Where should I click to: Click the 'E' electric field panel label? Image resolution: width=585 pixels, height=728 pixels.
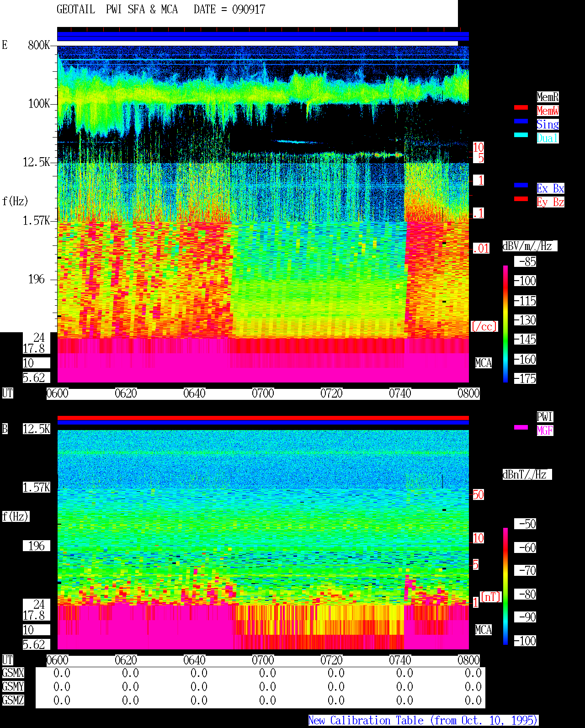coord(5,45)
